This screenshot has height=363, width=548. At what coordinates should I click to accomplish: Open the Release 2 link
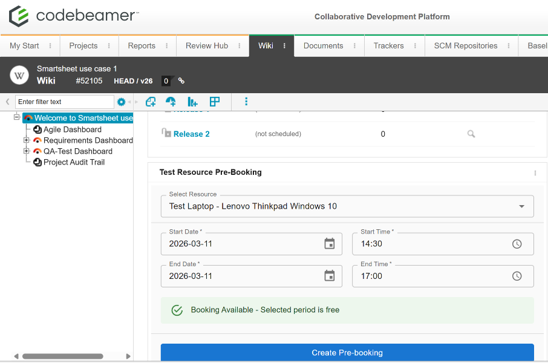(x=192, y=134)
